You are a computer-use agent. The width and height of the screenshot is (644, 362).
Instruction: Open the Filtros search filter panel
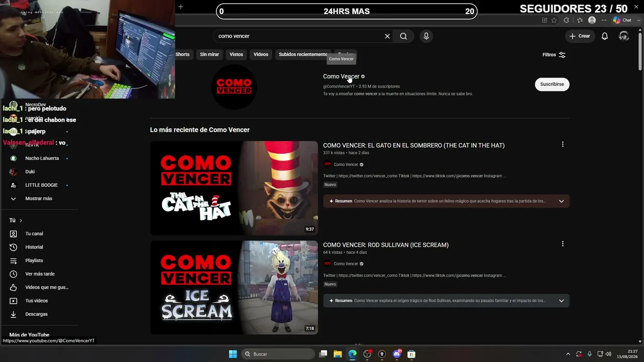(554, 55)
